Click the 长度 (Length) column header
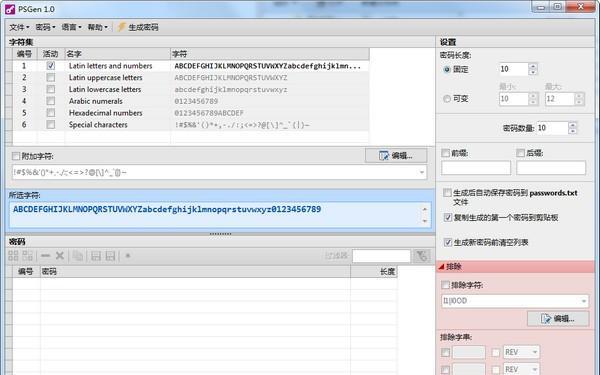Viewport: 600px width, 375px height. (374, 272)
